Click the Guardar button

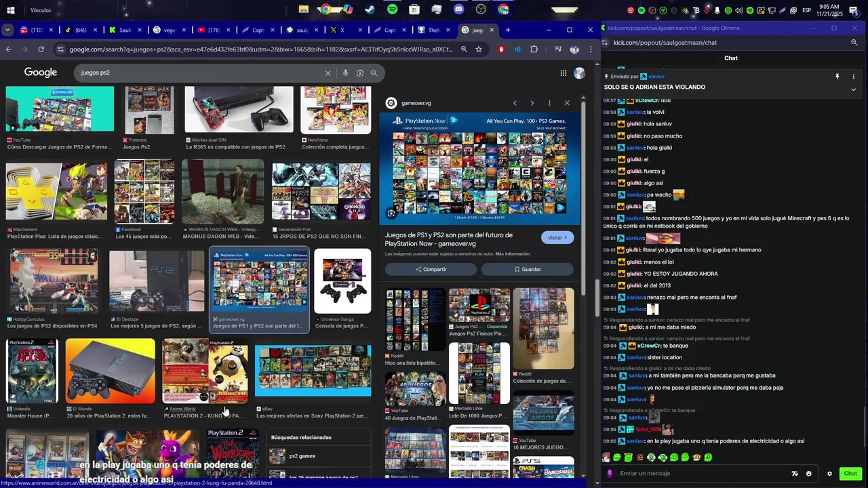528,269
